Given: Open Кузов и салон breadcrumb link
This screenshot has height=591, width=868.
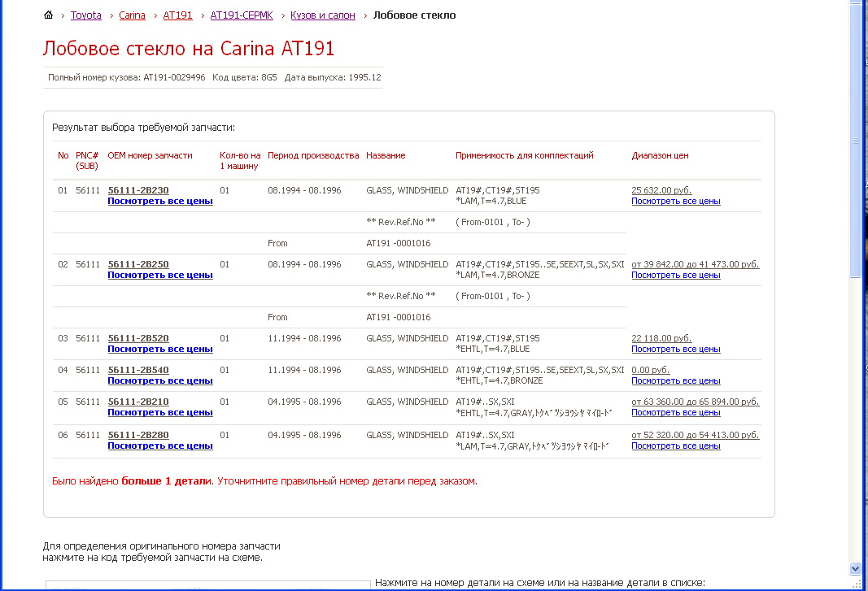Looking at the screenshot, I should (321, 15).
